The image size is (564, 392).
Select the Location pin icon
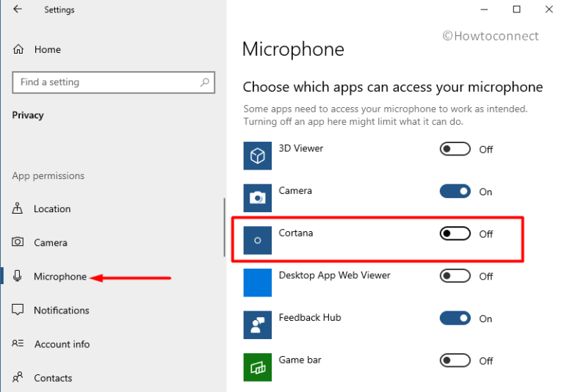[x=18, y=208]
